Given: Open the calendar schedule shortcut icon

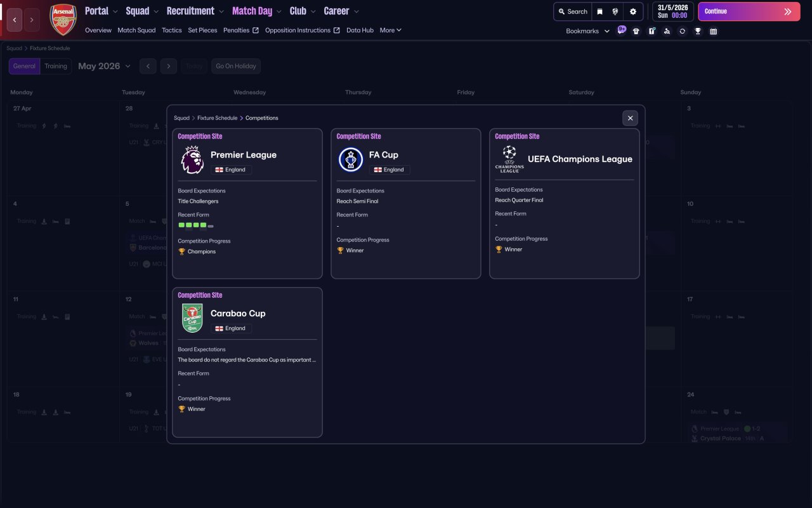Looking at the screenshot, I should click(713, 31).
